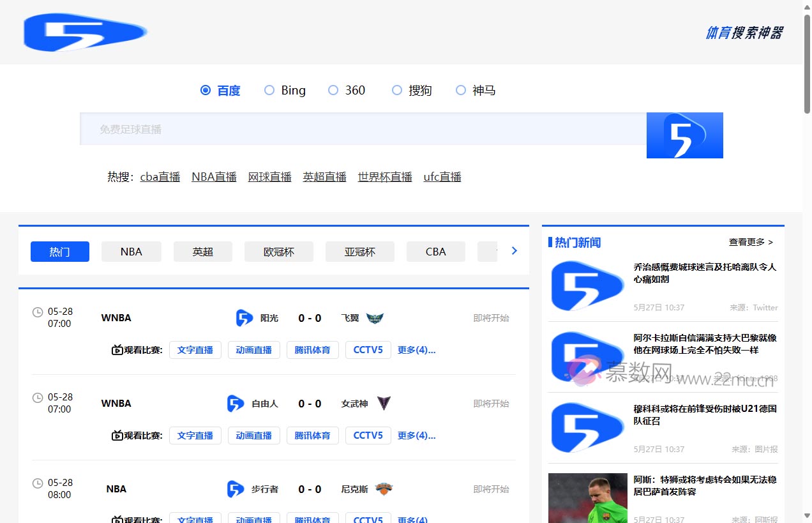This screenshot has width=812, height=523.
Task: Click the Knicks team logo icon
Action: tap(384, 489)
